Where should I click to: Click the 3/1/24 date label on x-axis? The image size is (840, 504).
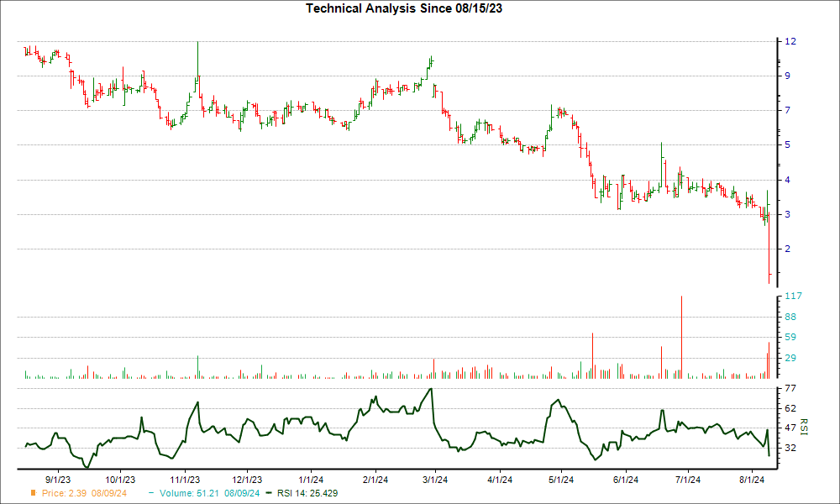tap(434, 480)
